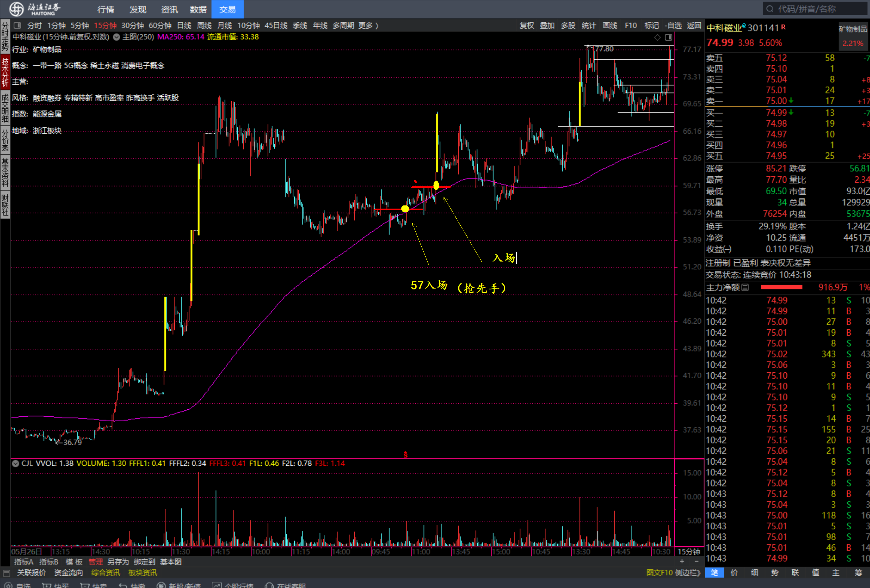Viewport: 870px width, 588px height.
Task: Open the 财联社 sidebar tab
Action: (5, 205)
